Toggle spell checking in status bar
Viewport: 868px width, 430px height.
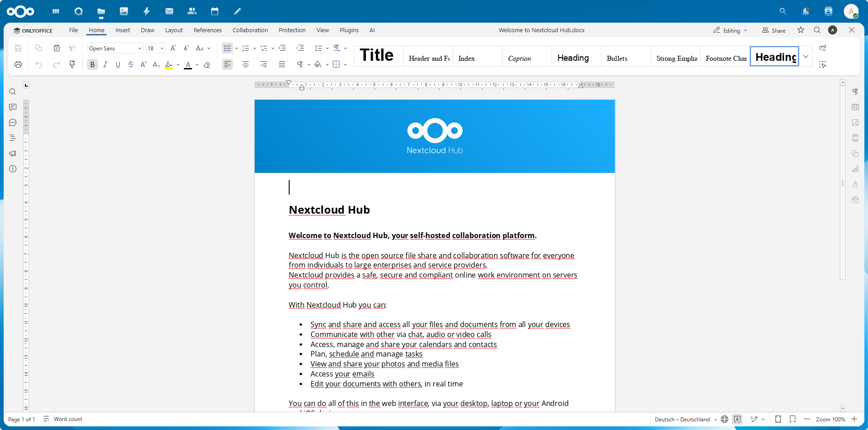[737, 419]
